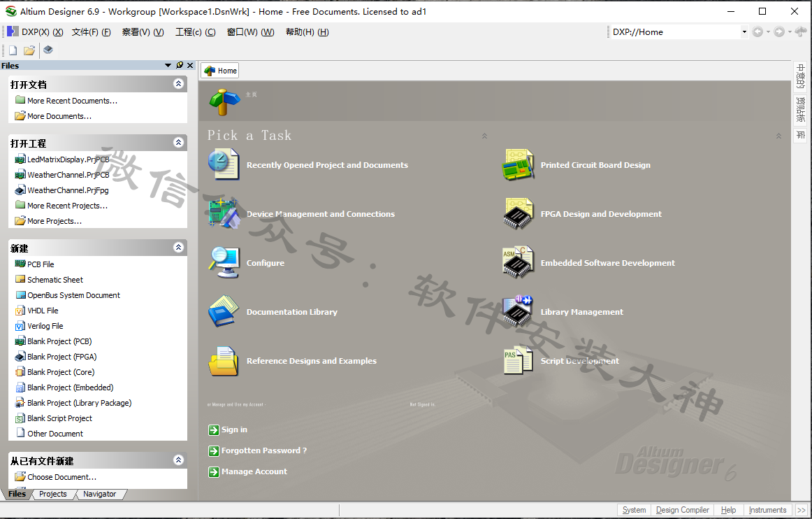Click Reference Designs and Examples folder icon
Image resolution: width=812 pixels, height=519 pixels.
pyautogui.click(x=224, y=361)
